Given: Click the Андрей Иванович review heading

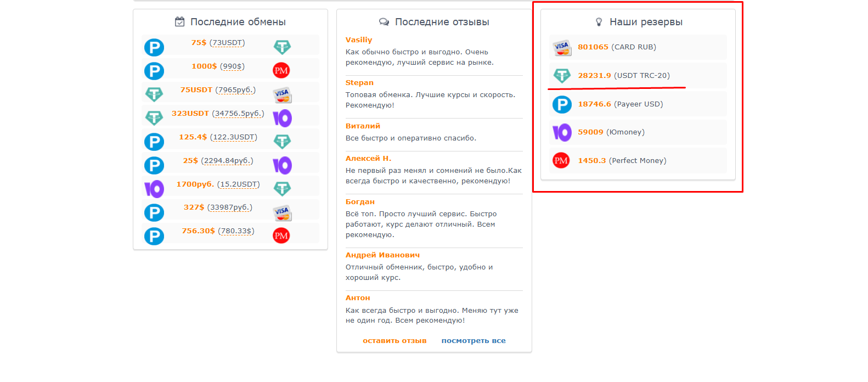Looking at the screenshot, I should pos(382,255).
